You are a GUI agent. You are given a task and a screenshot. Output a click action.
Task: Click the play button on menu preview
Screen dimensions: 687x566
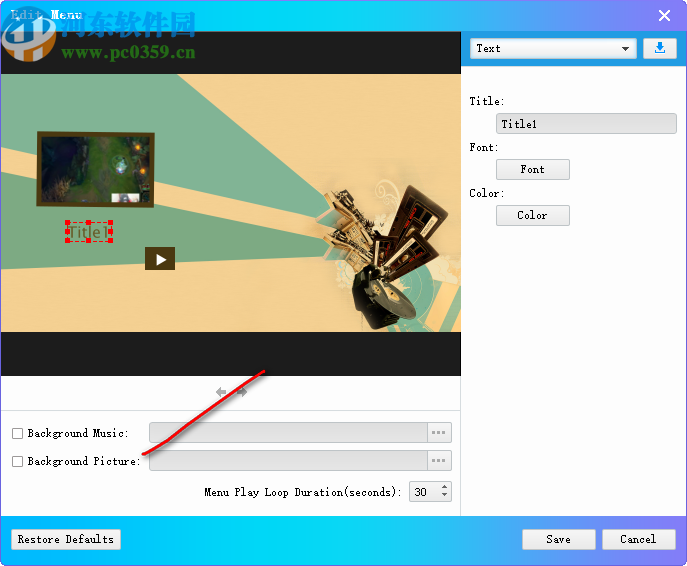160,258
